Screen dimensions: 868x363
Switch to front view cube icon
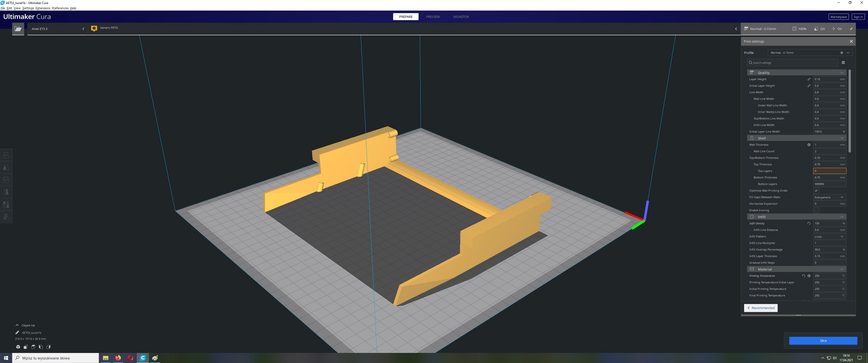pyautogui.click(x=26, y=347)
